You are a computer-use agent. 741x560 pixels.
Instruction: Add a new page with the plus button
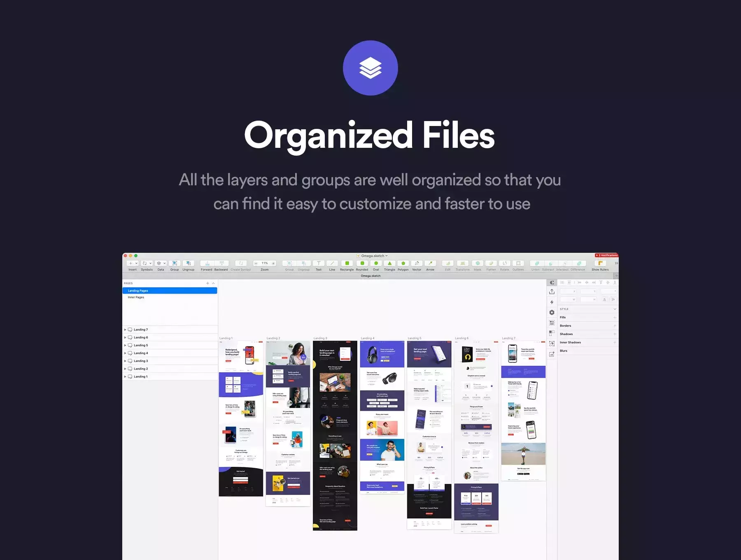point(207,283)
